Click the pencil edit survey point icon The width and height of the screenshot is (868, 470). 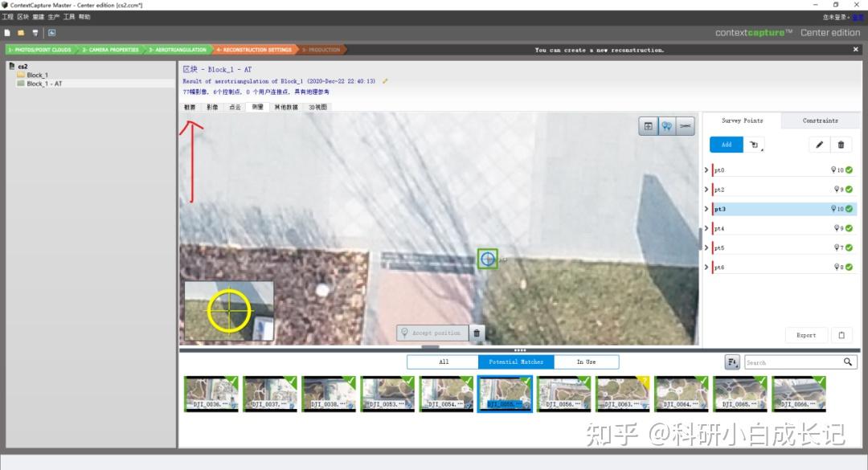point(819,145)
